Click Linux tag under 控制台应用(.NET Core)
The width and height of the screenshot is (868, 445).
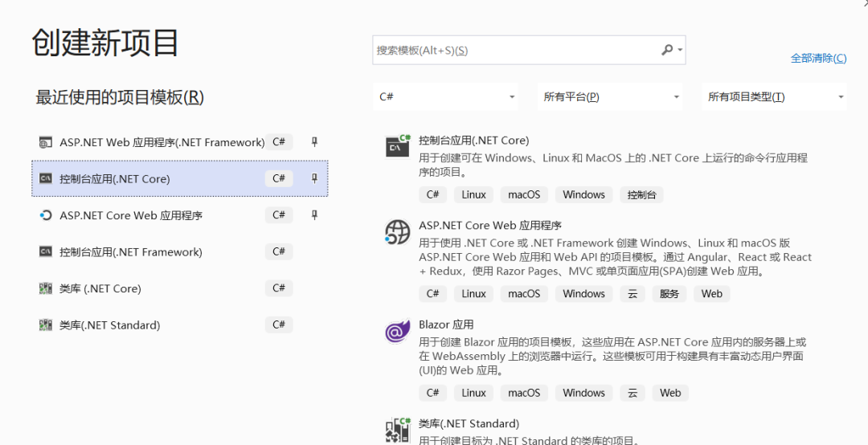(x=474, y=195)
